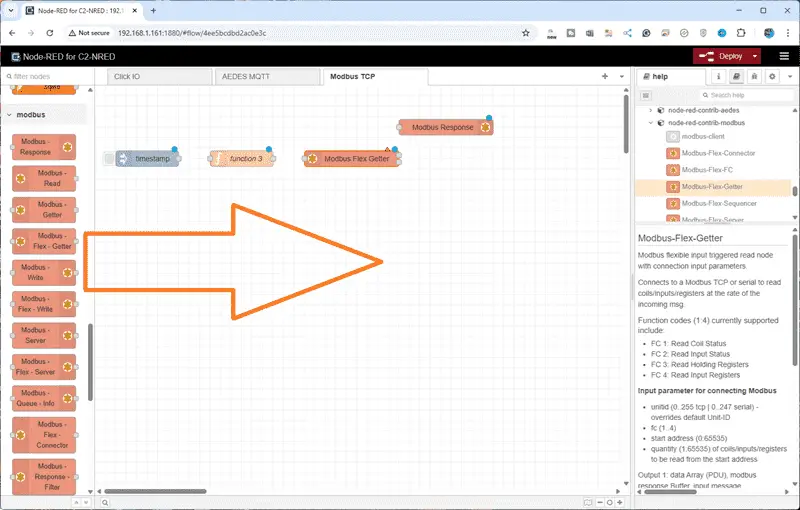Zoom out the canvas with minus button

coord(600,502)
